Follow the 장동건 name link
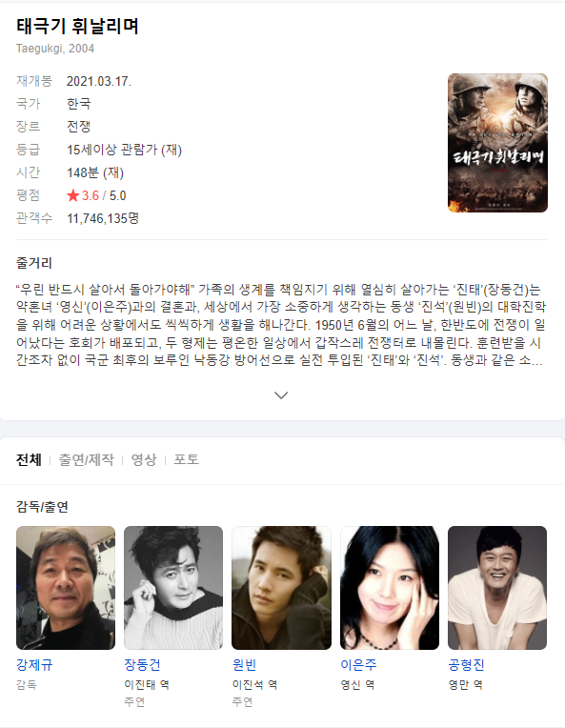 tap(142, 665)
